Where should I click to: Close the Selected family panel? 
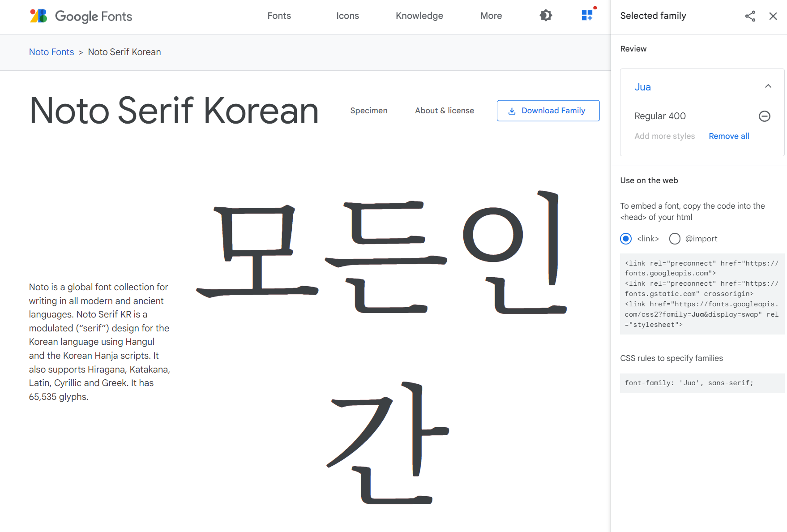pyautogui.click(x=773, y=16)
